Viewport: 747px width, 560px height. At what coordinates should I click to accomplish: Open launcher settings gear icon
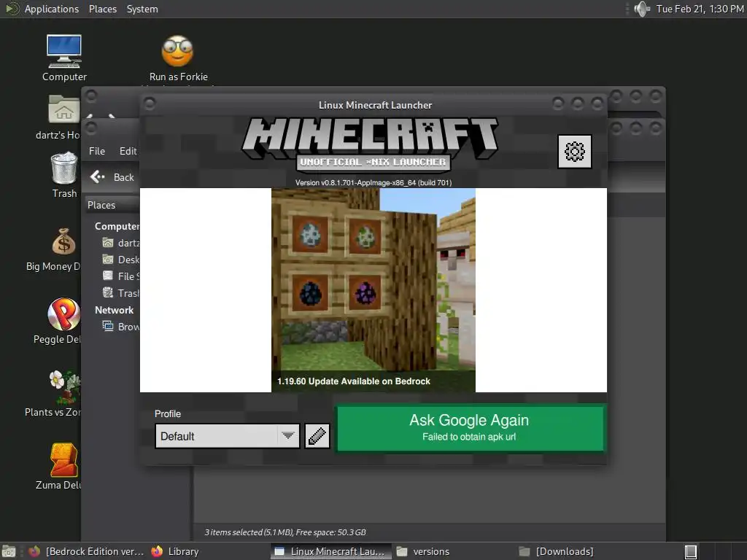click(x=575, y=152)
